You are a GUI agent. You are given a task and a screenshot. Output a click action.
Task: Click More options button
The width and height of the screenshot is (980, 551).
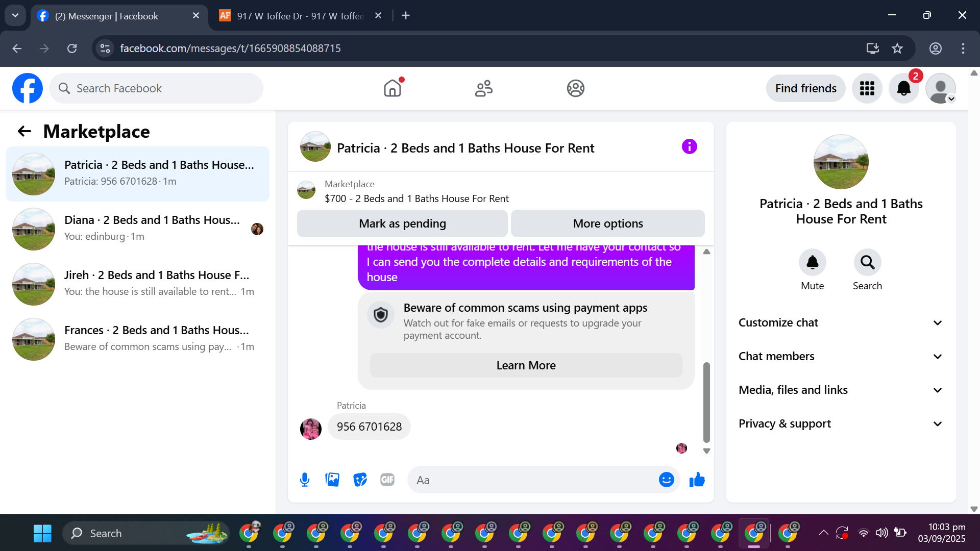pos(608,223)
